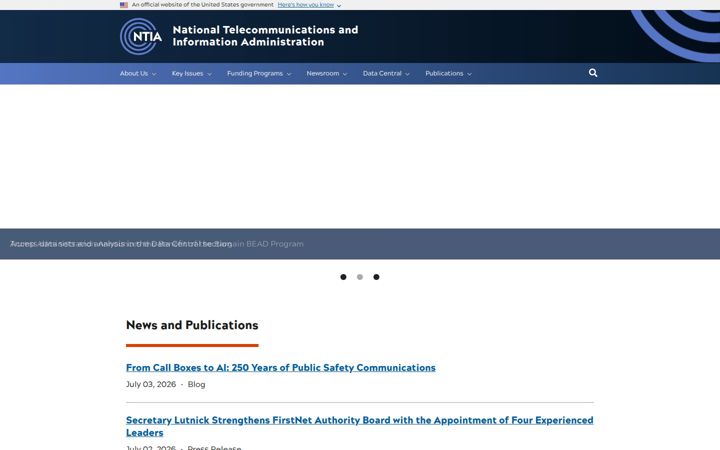Click the 'News and Publications' heading
This screenshot has width=720, height=450.
(192, 325)
